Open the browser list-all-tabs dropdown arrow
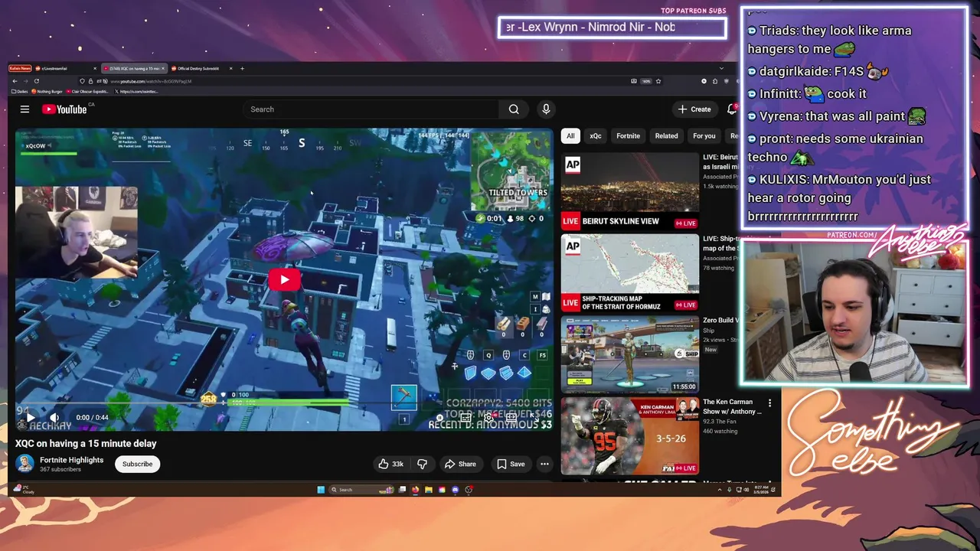This screenshot has height=551, width=980. click(x=721, y=68)
